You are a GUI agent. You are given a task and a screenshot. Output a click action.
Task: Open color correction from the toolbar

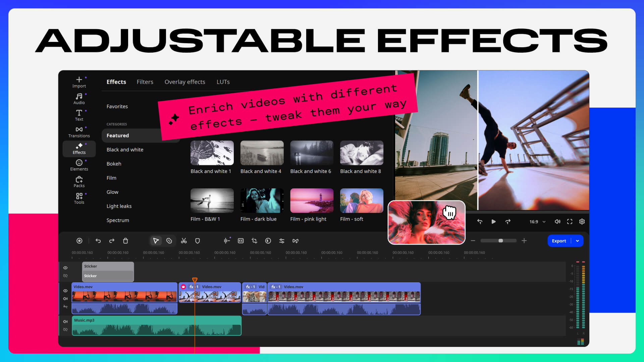point(268,241)
